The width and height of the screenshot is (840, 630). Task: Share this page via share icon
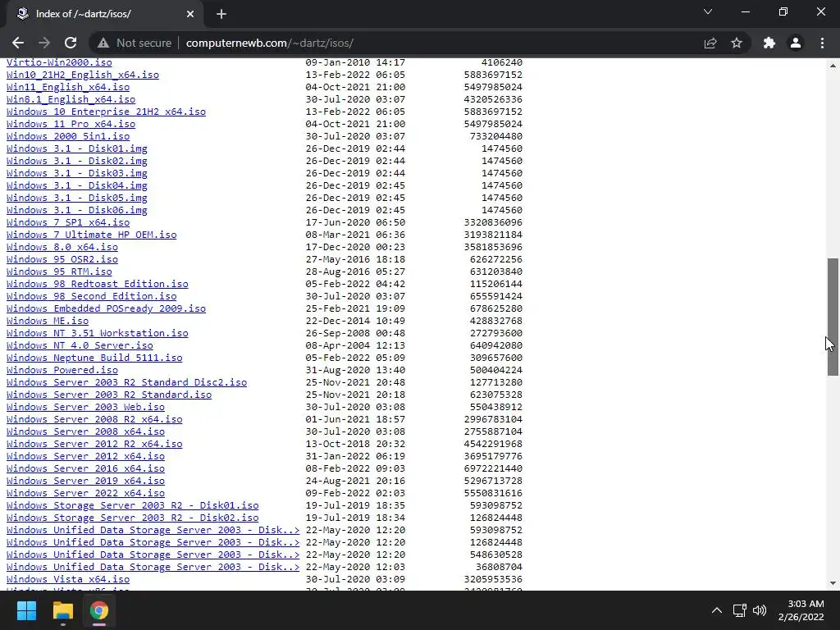pyautogui.click(x=710, y=43)
